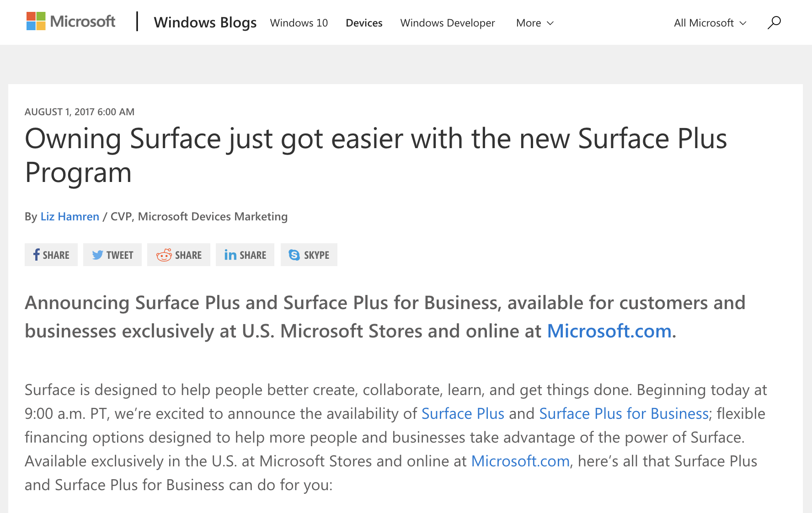Follow the Surface Plus for Business link

pos(623,413)
